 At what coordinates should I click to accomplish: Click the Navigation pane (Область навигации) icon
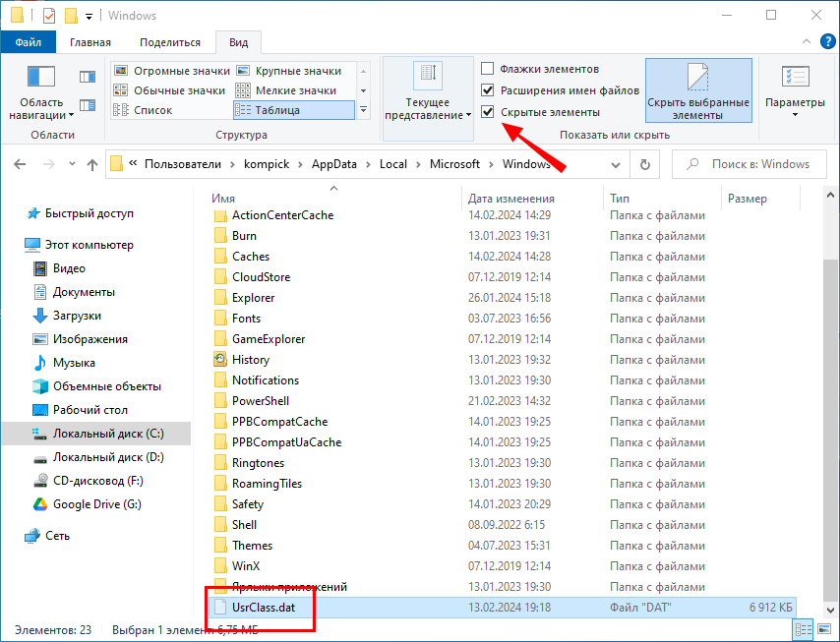(41, 77)
